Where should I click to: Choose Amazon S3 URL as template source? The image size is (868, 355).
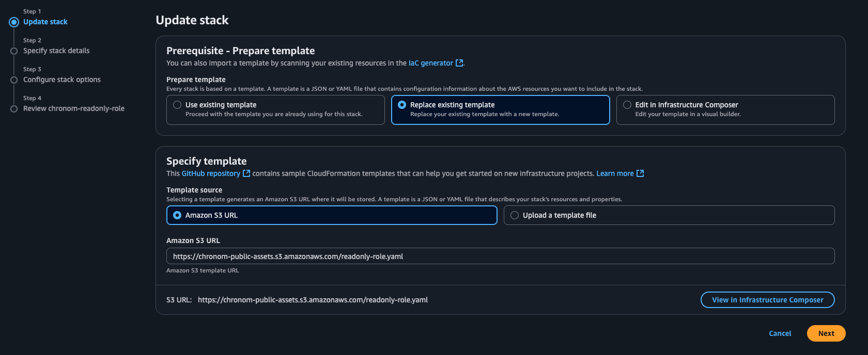(177, 215)
